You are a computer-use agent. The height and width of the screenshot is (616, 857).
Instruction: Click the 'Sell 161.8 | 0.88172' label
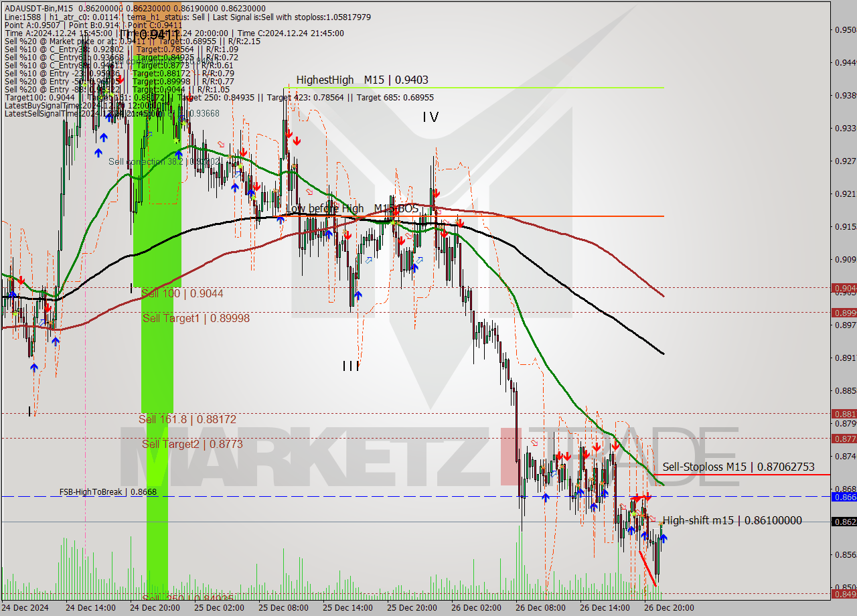point(187,419)
